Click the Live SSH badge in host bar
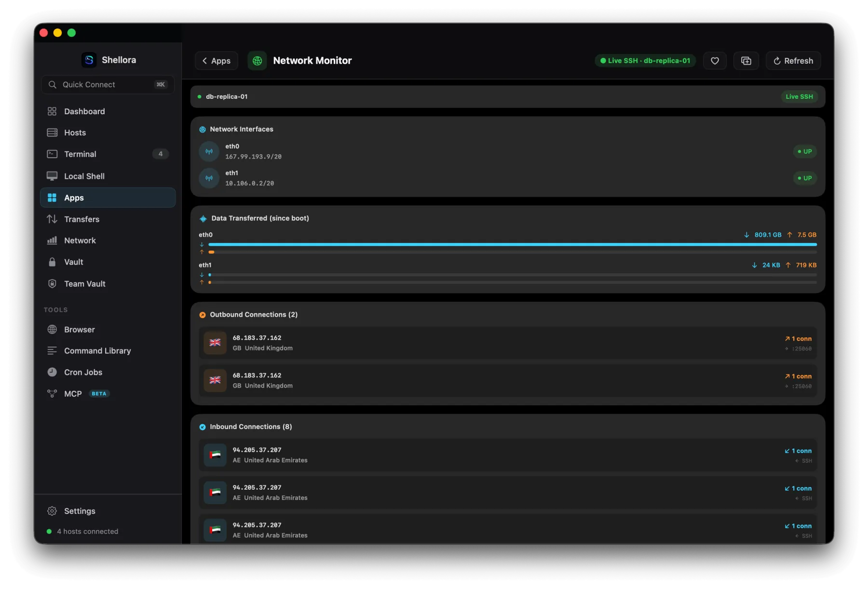 pos(799,97)
